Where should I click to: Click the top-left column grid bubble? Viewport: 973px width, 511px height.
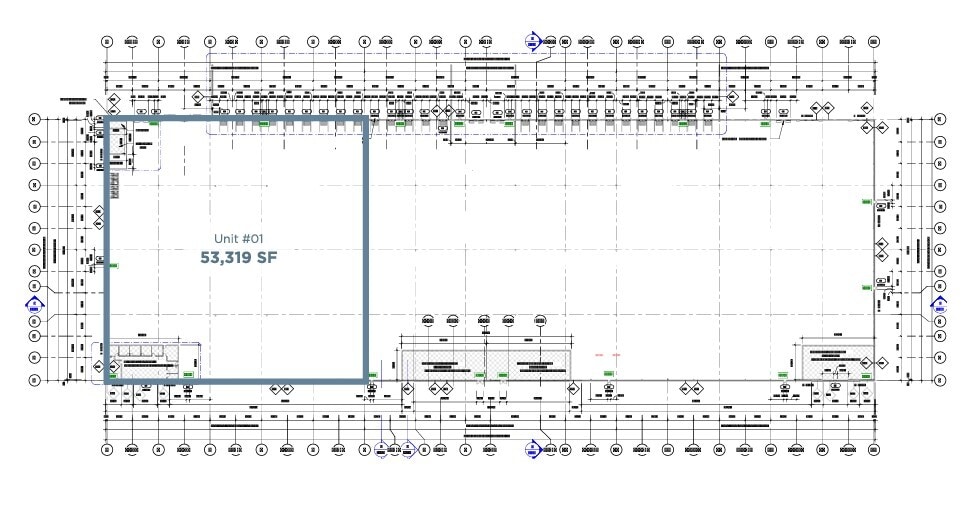click(x=107, y=42)
